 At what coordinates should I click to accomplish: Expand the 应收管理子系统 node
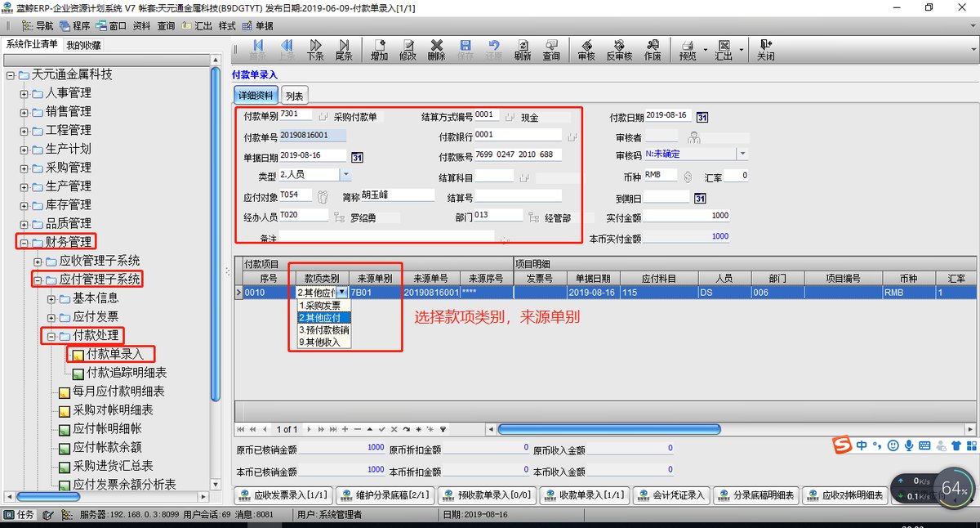point(37,262)
